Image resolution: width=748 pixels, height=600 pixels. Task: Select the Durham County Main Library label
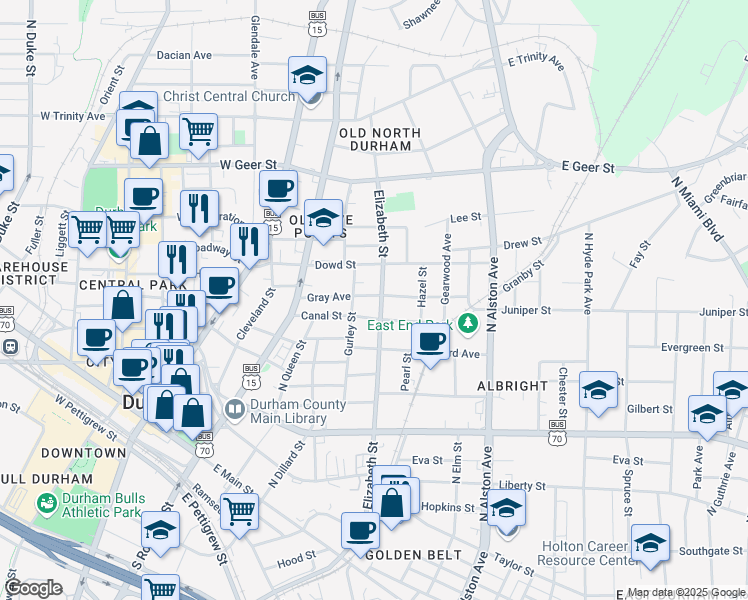click(298, 411)
